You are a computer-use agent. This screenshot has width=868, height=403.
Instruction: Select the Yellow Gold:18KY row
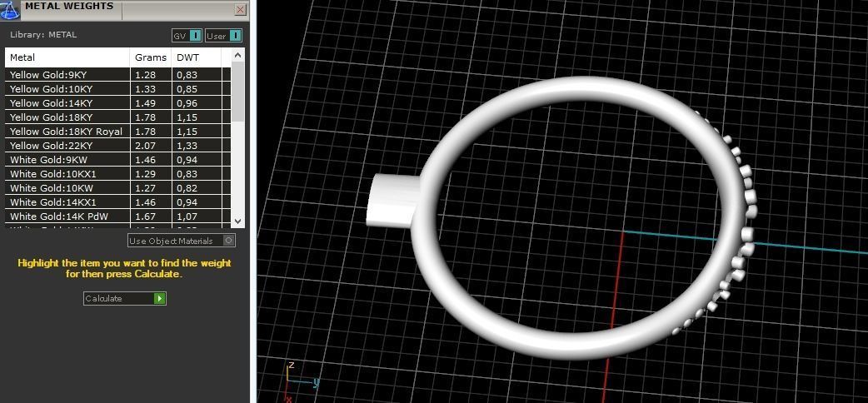(118, 117)
